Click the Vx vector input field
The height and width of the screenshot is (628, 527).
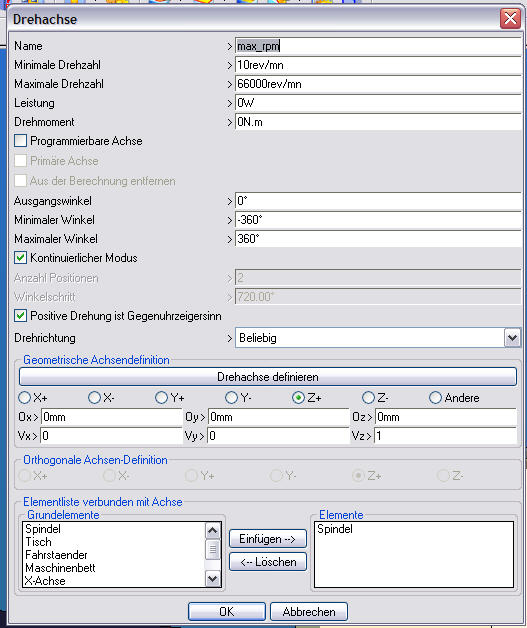tap(111, 436)
